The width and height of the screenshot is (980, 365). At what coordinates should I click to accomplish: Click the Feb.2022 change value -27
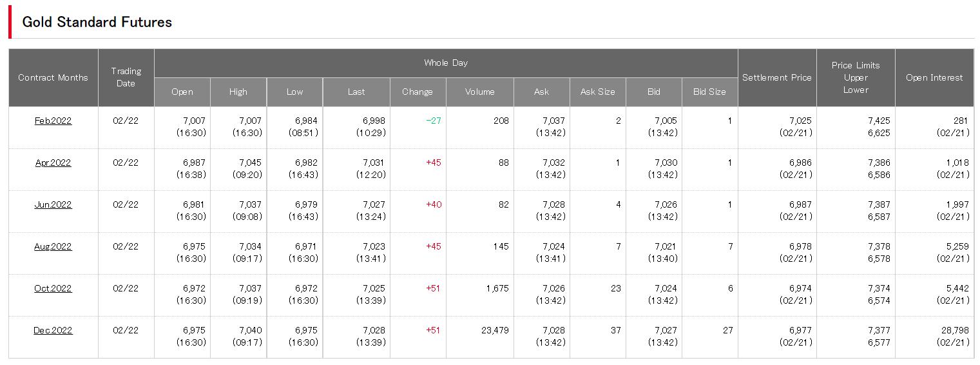click(434, 121)
